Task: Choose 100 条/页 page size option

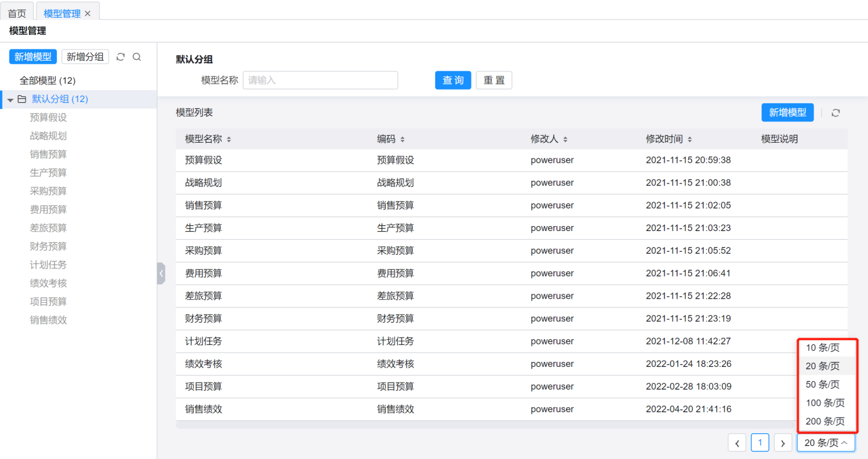Action: [825, 403]
